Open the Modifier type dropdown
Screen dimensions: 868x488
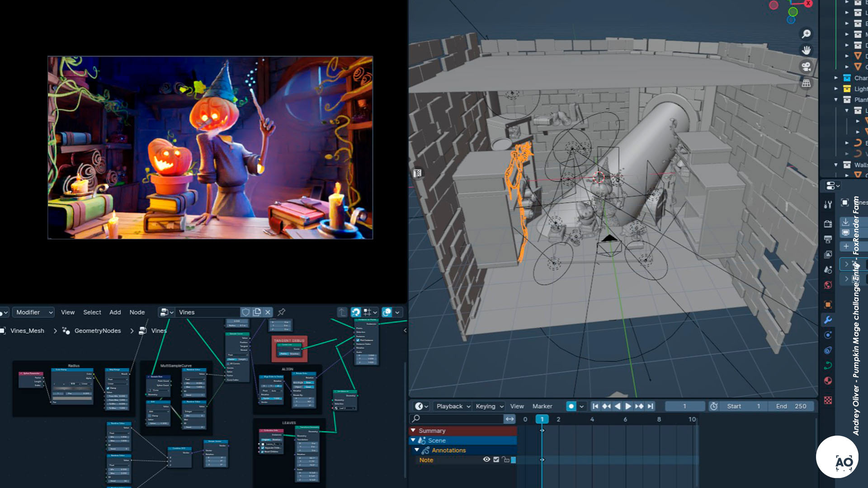click(x=33, y=312)
